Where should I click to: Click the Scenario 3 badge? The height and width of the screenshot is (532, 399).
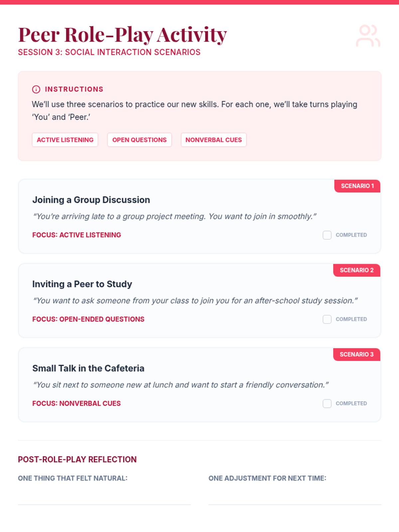click(x=356, y=354)
